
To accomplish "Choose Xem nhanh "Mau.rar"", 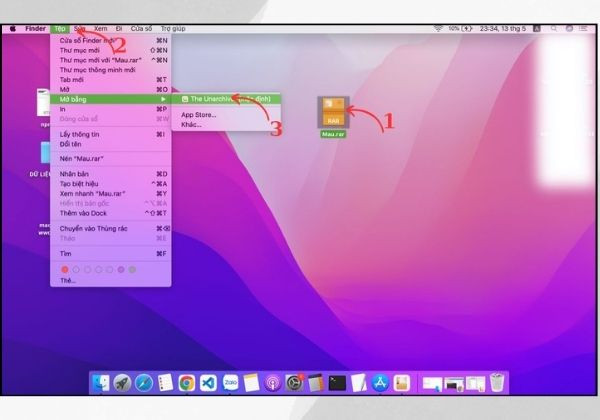I will coord(111,194).
